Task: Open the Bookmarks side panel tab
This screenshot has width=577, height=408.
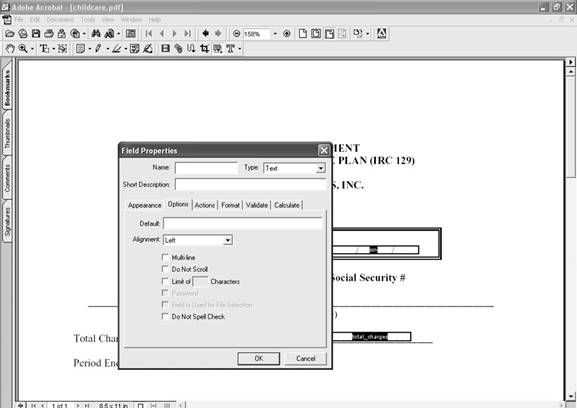Action: click(7, 88)
